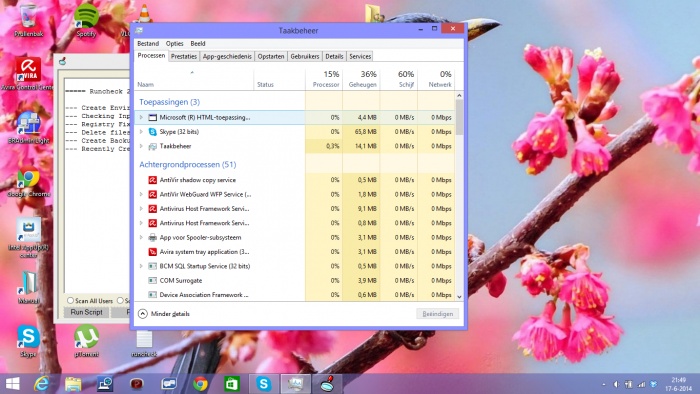
Task: Select the Scan All Users radio button
Action: coord(70,300)
